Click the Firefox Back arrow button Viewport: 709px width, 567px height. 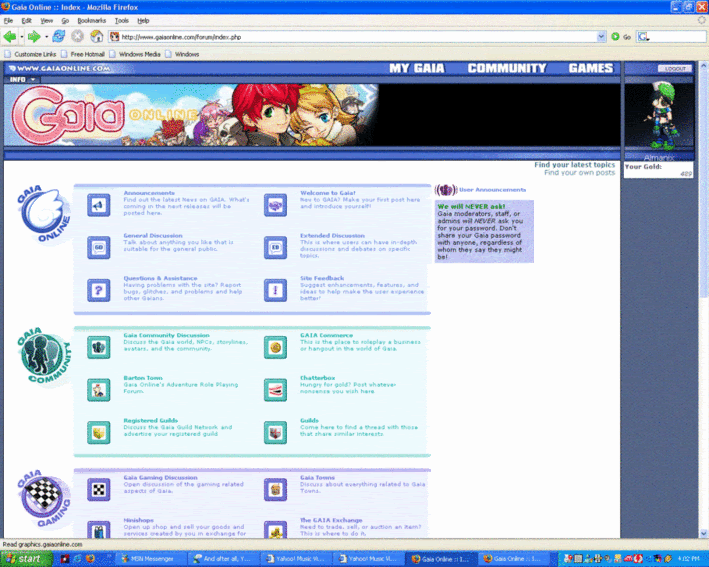(x=9, y=37)
